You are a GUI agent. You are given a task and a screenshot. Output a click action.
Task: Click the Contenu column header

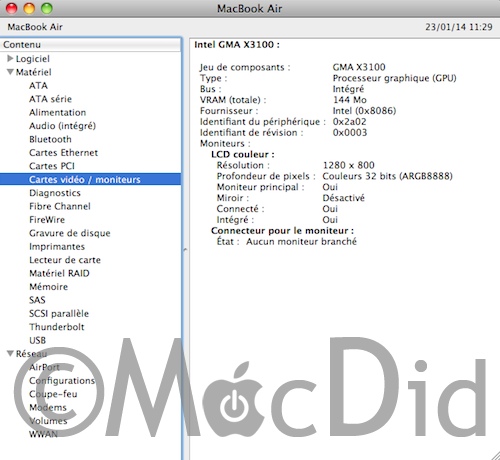[91, 45]
